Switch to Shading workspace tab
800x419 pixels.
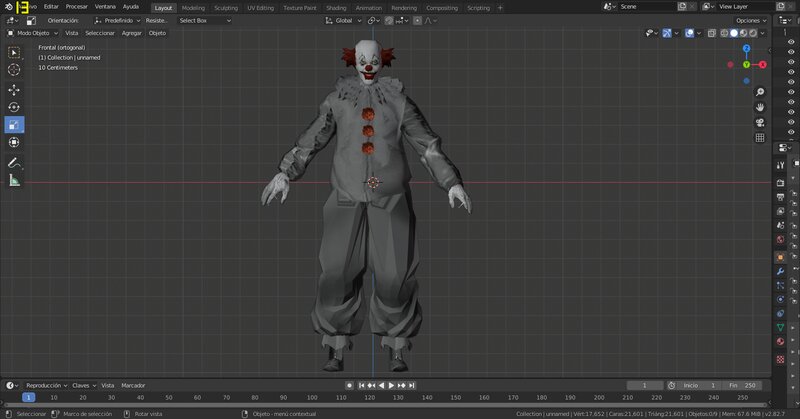(x=336, y=8)
